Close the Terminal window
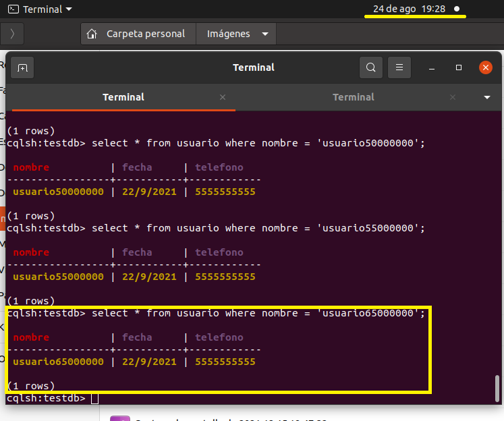The width and height of the screenshot is (504, 421). pos(485,67)
